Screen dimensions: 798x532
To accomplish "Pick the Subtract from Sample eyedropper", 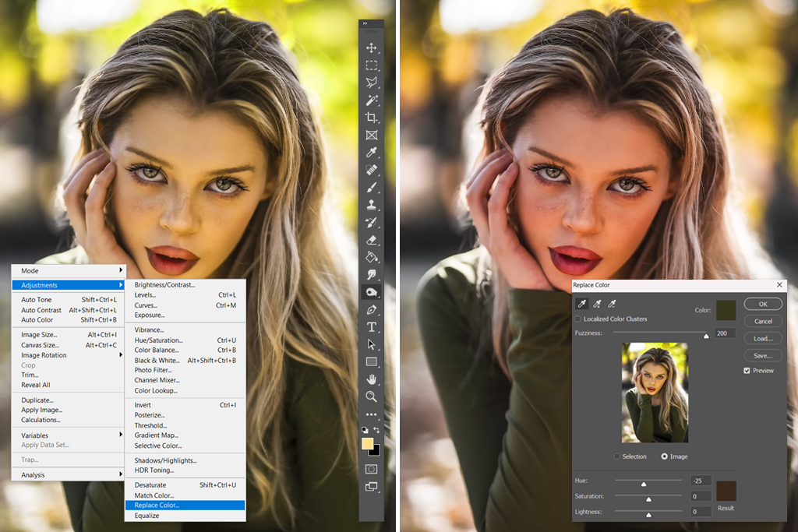I will (613, 304).
